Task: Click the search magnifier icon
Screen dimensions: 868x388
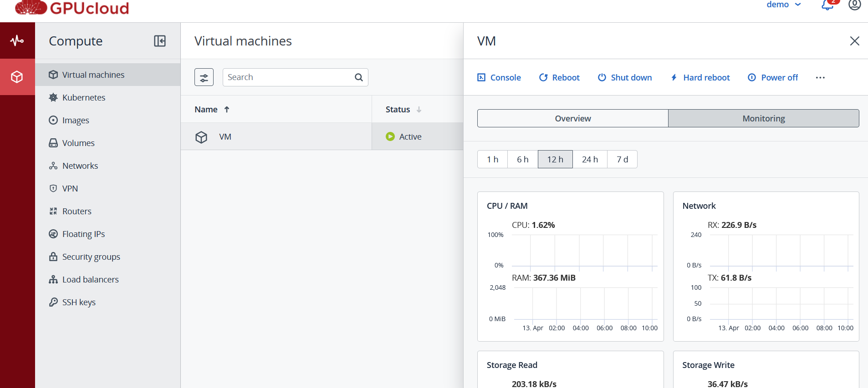Action: (359, 77)
